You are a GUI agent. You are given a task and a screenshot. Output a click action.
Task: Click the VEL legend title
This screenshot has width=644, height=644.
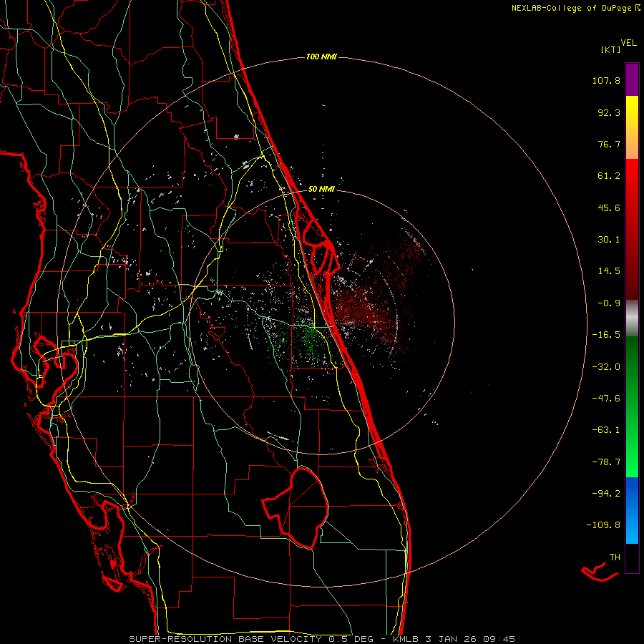click(628, 43)
